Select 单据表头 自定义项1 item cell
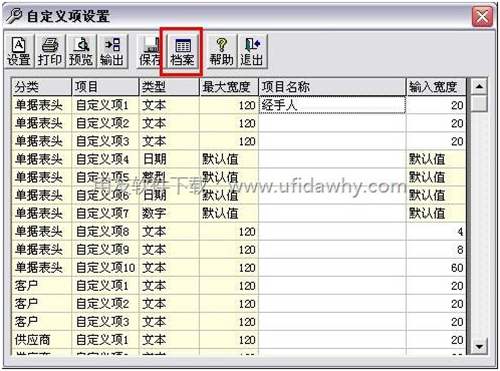500x371 pixels. pos(105,105)
